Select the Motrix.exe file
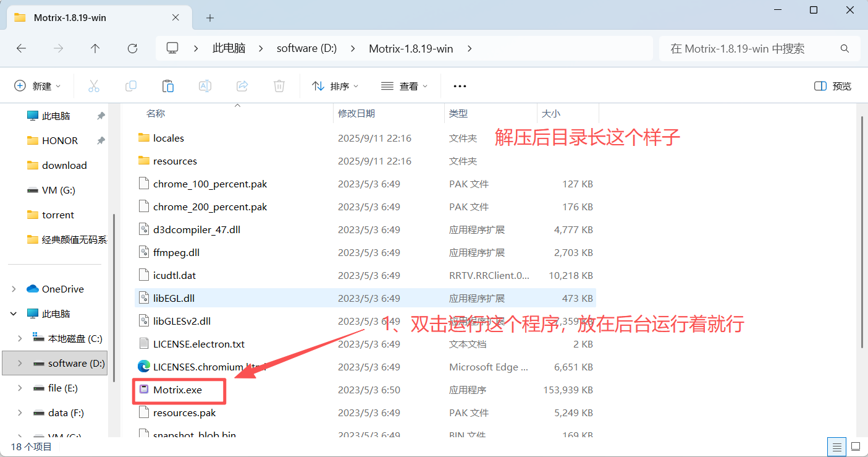The width and height of the screenshot is (868, 457). 177,390
